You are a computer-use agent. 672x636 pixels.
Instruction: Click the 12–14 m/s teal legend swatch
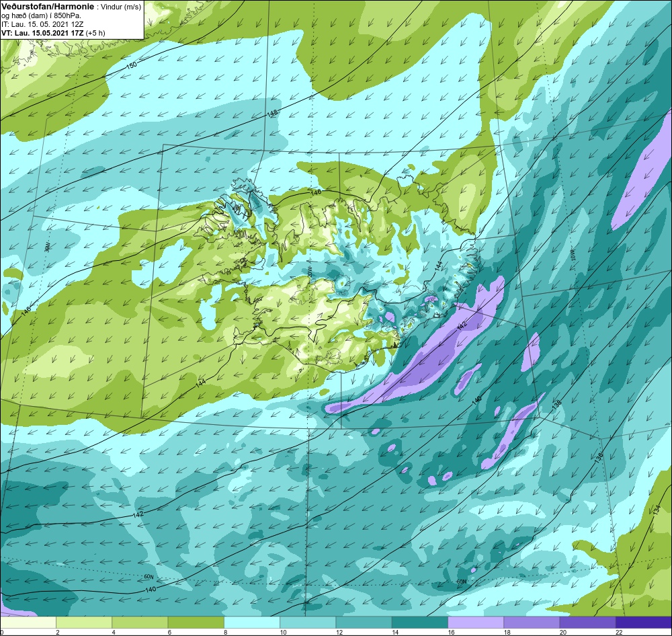[x=364, y=622]
